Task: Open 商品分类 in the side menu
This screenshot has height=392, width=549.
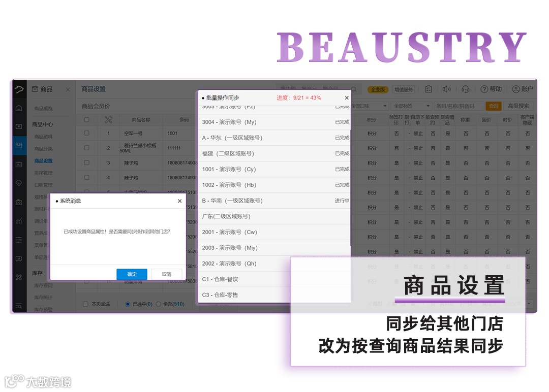Action: (43, 149)
